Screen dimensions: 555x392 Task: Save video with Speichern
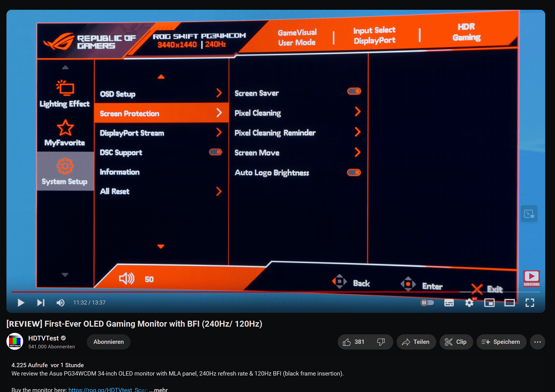pyautogui.click(x=501, y=342)
